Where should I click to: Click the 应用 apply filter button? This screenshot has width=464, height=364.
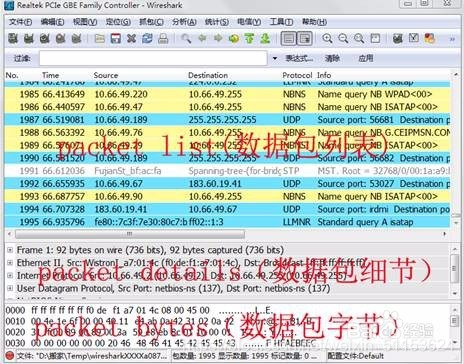coord(366,58)
